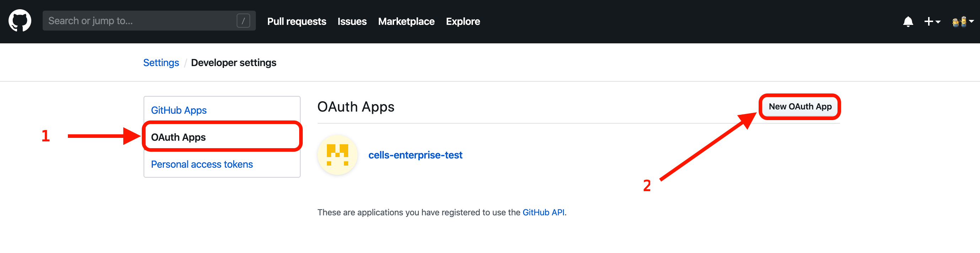This screenshot has height=253, width=980.
Task: Select OAuth Apps in the sidebar
Action: click(x=222, y=136)
